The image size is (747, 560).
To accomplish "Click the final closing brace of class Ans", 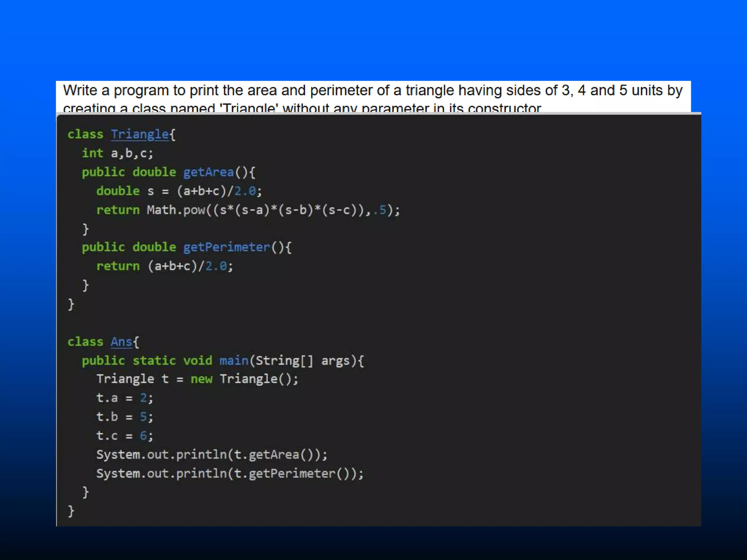I will [x=71, y=511].
